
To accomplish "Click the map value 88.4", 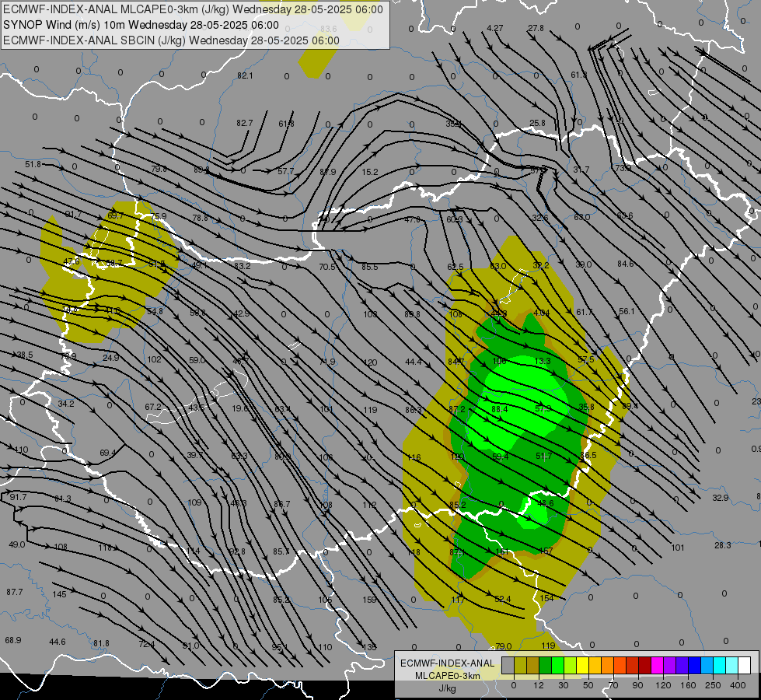I will (499, 409).
